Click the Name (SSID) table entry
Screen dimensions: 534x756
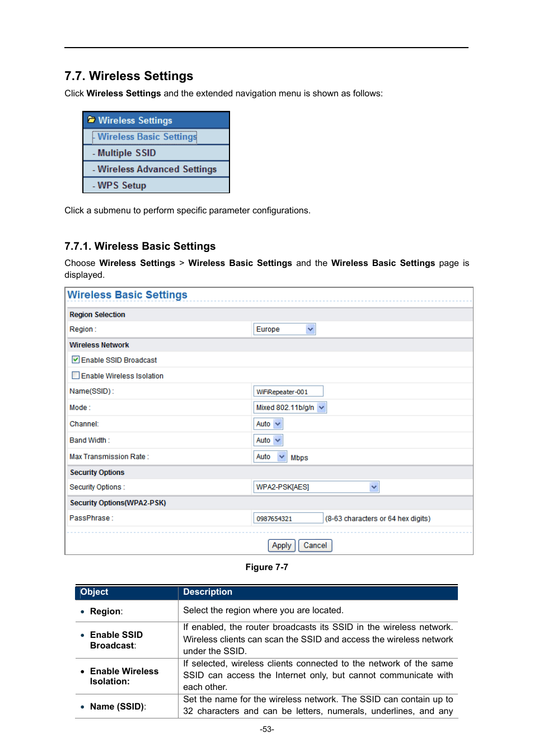click(x=118, y=707)
